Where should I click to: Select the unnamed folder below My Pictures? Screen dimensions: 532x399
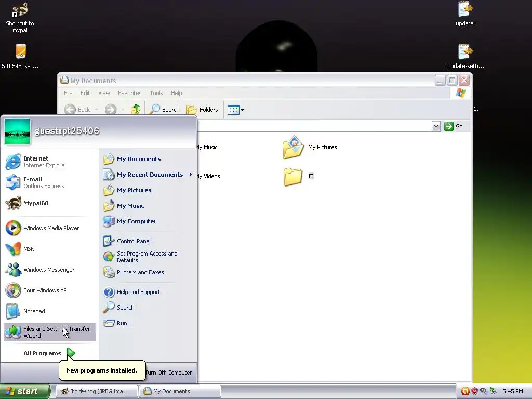[x=293, y=177]
